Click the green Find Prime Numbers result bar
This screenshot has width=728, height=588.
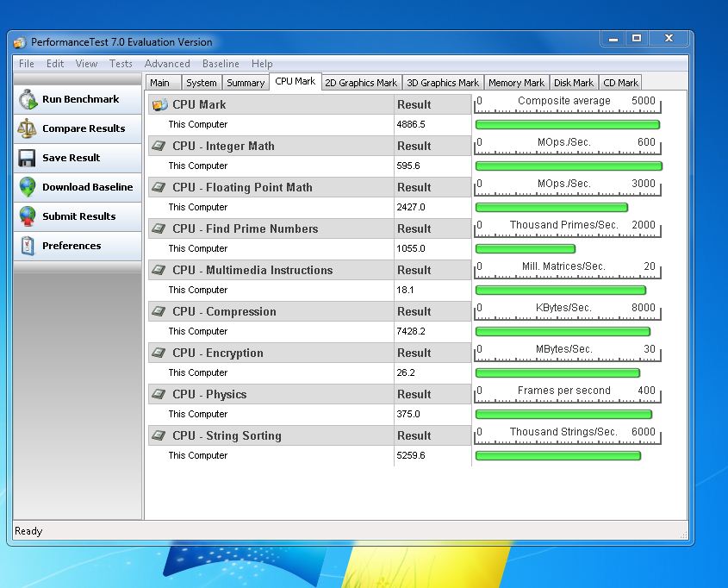tap(526, 248)
